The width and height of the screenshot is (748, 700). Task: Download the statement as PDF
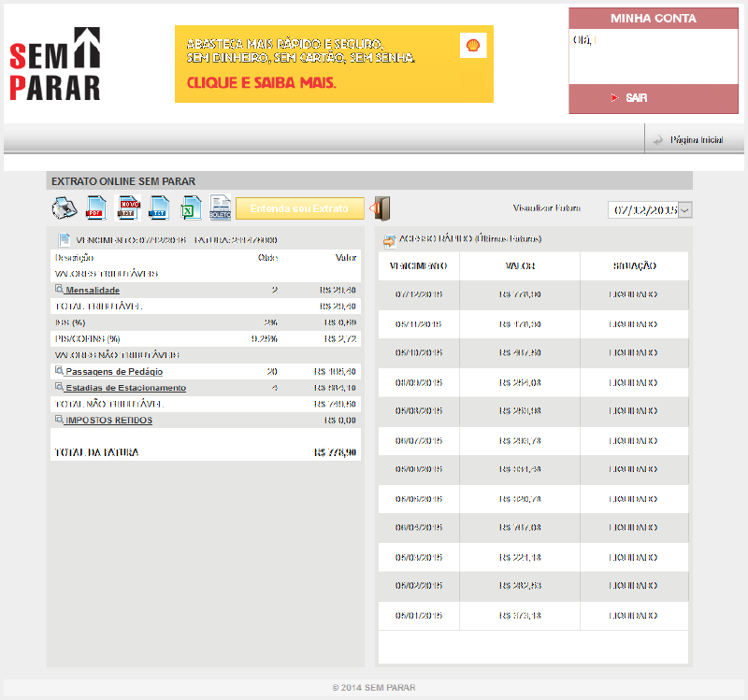96,208
